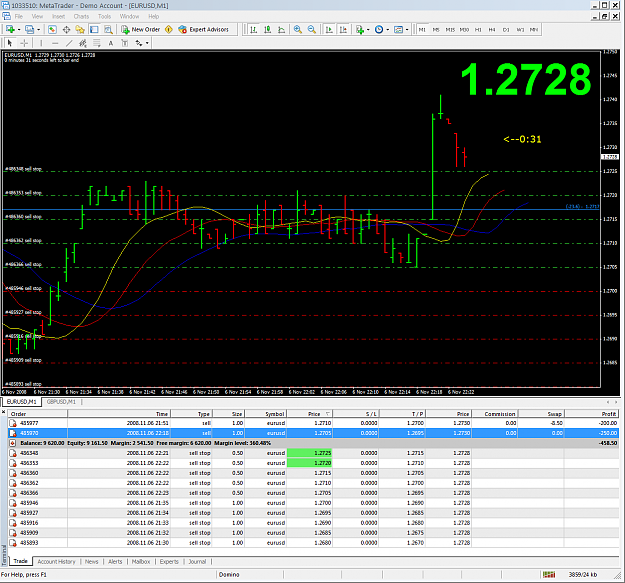Screen dimensions: 625x583
Task: Expand the Arrows objects dropdown arrow
Action: pyautogui.click(x=147, y=43)
